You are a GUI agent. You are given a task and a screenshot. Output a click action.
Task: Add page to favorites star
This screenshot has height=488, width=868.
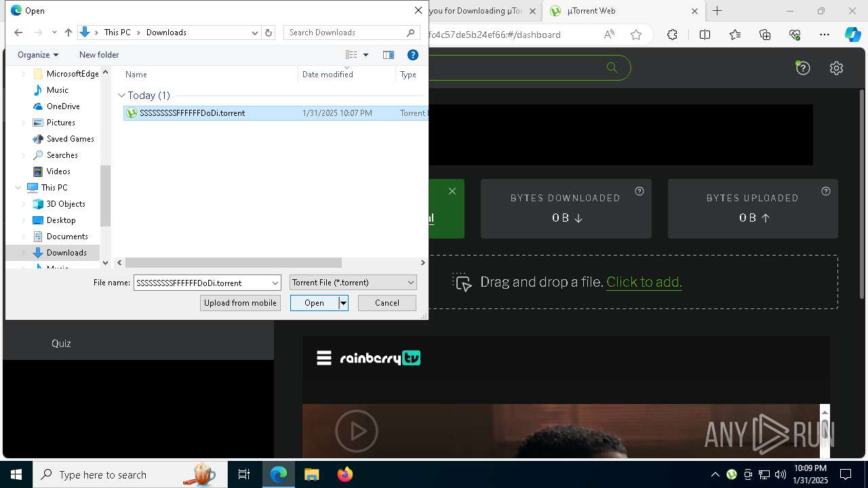click(636, 35)
